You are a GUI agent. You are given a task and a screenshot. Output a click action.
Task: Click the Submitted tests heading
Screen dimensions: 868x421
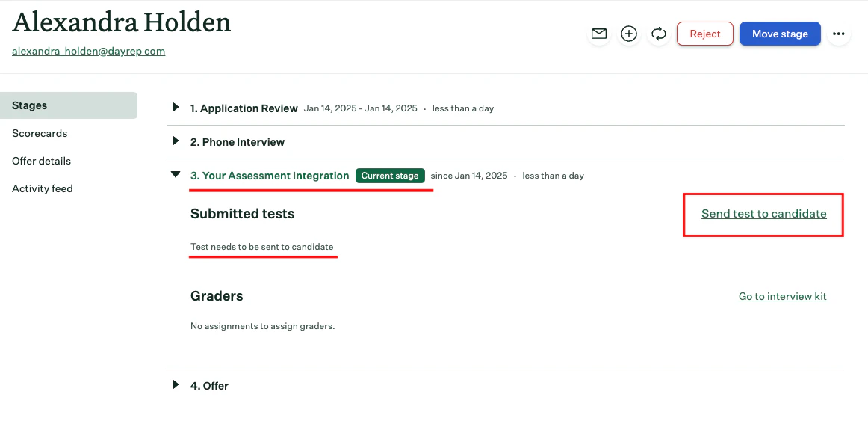point(243,214)
